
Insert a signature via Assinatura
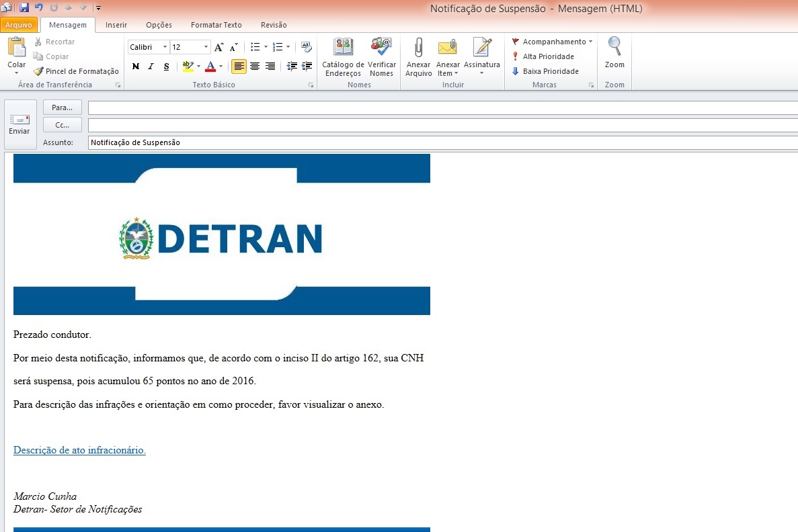click(482, 57)
